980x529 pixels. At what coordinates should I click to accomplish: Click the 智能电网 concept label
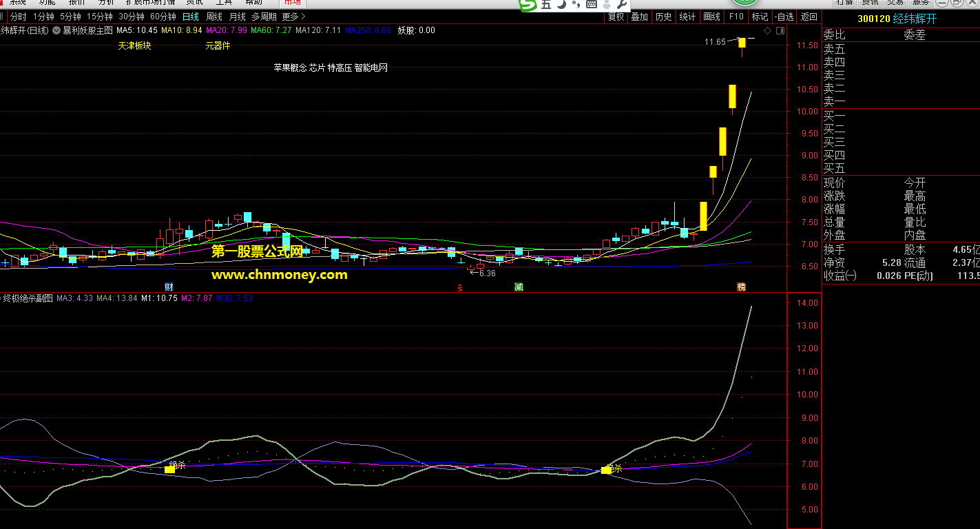[371, 68]
